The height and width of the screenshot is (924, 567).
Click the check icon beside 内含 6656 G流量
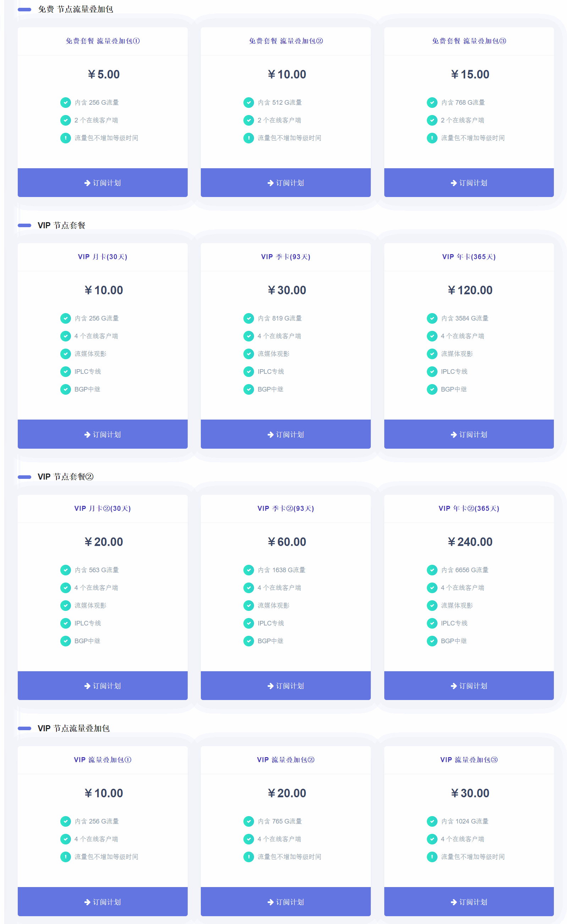(x=432, y=570)
